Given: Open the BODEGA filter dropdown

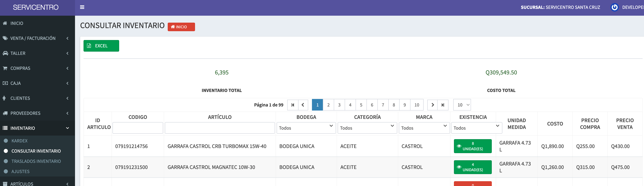Looking at the screenshot, I should coord(306,128).
